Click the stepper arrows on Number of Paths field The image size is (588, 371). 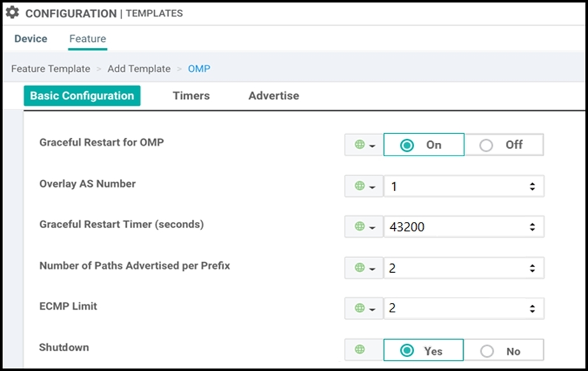click(x=532, y=268)
